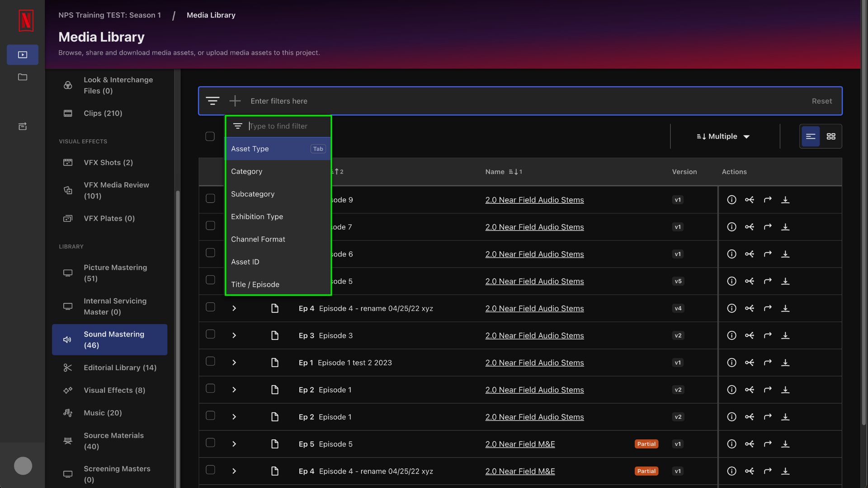The width and height of the screenshot is (868, 488).
Task: Open the Multiple sort dropdown
Action: tap(723, 136)
